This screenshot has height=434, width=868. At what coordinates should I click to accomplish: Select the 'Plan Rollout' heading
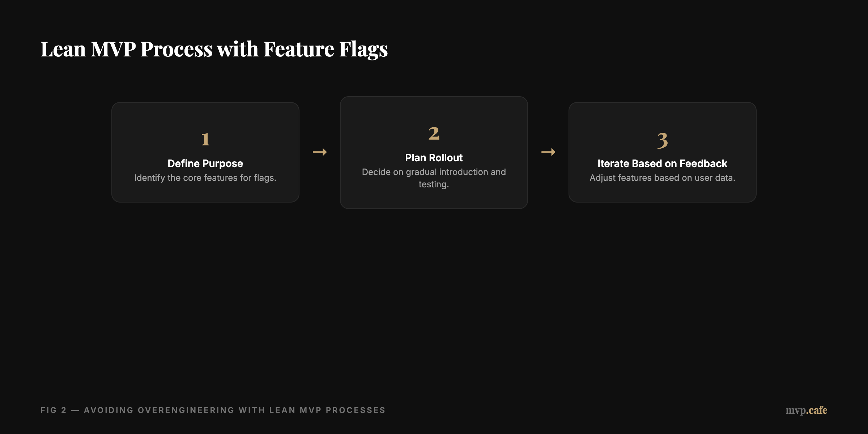pos(434,158)
